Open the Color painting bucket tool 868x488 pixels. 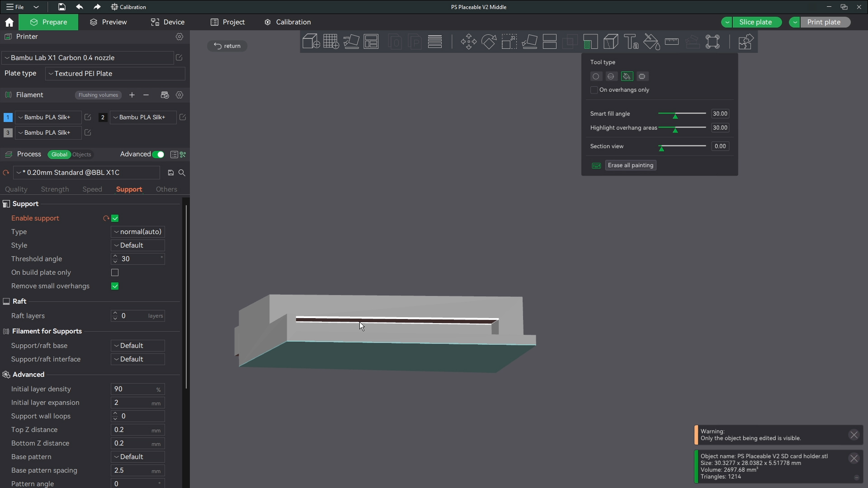click(x=651, y=42)
